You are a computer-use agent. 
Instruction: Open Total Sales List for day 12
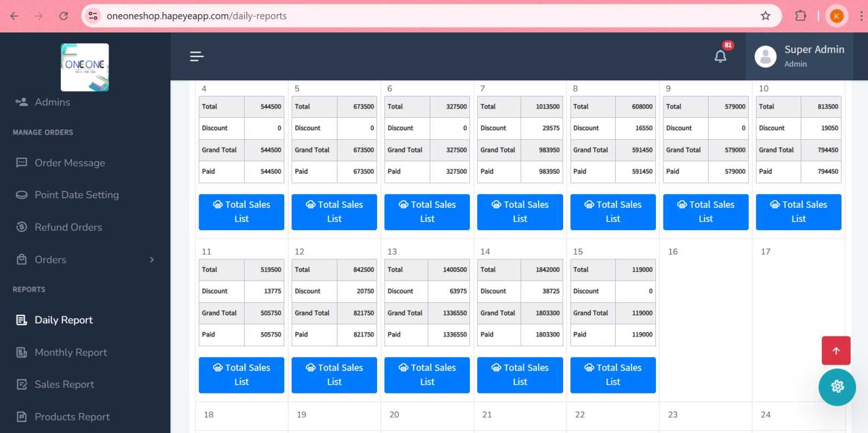pyautogui.click(x=334, y=375)
